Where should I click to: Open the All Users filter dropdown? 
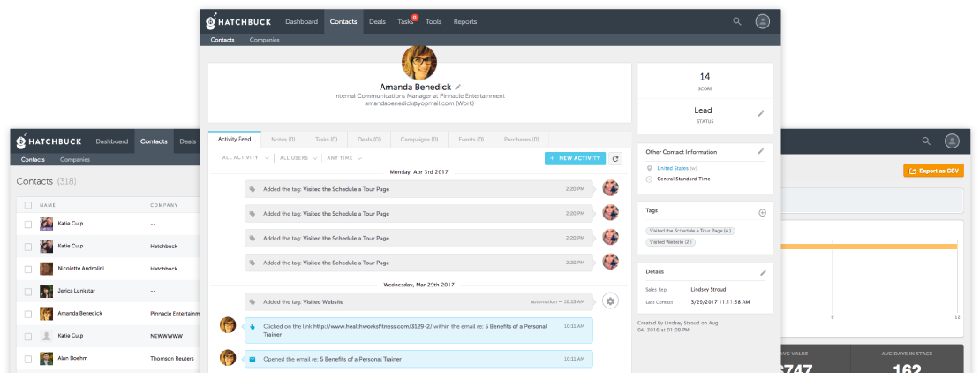[x=298, y=158]
